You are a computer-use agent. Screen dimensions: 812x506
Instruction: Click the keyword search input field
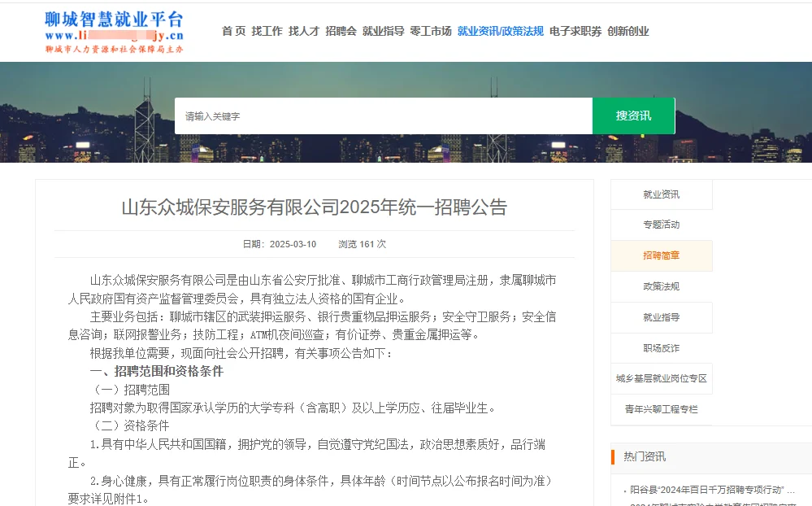[382, 116]
